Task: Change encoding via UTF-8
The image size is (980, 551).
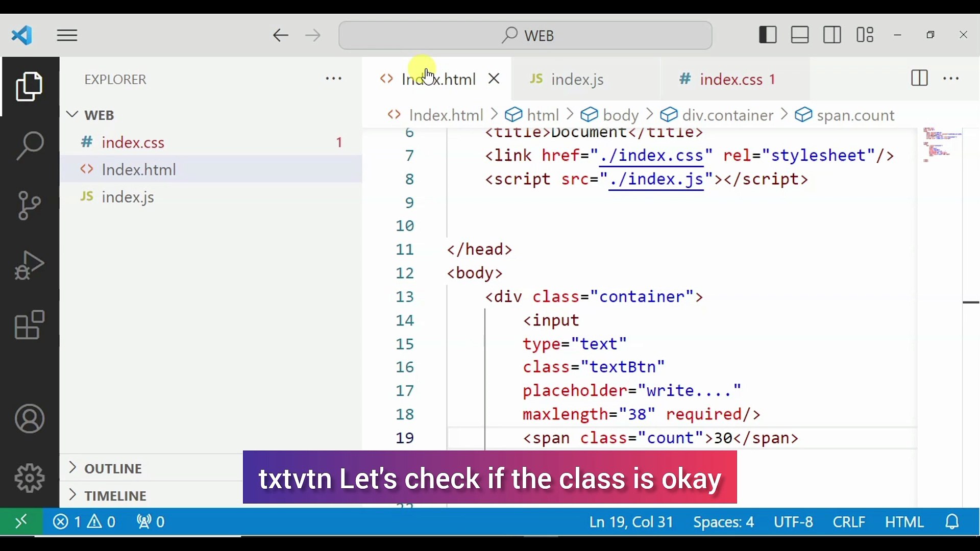Action: pyautogui.click(x=794, y=522)
